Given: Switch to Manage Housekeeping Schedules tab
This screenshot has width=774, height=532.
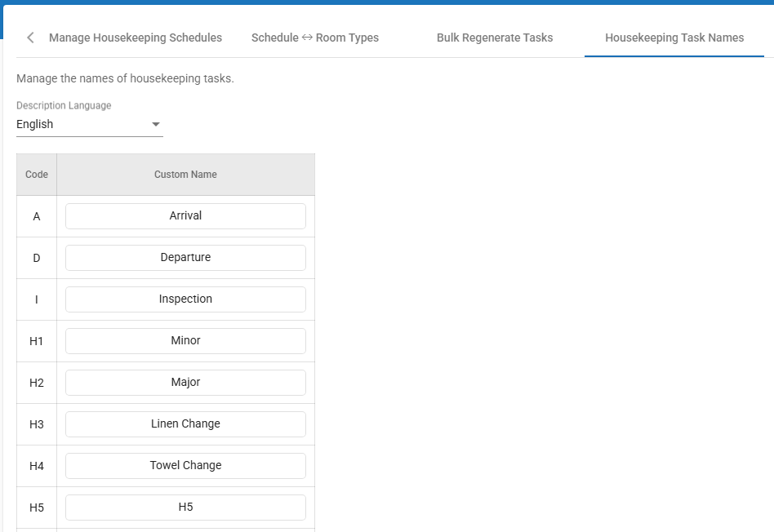Looking at the screenshot, I should coord(136,38).
